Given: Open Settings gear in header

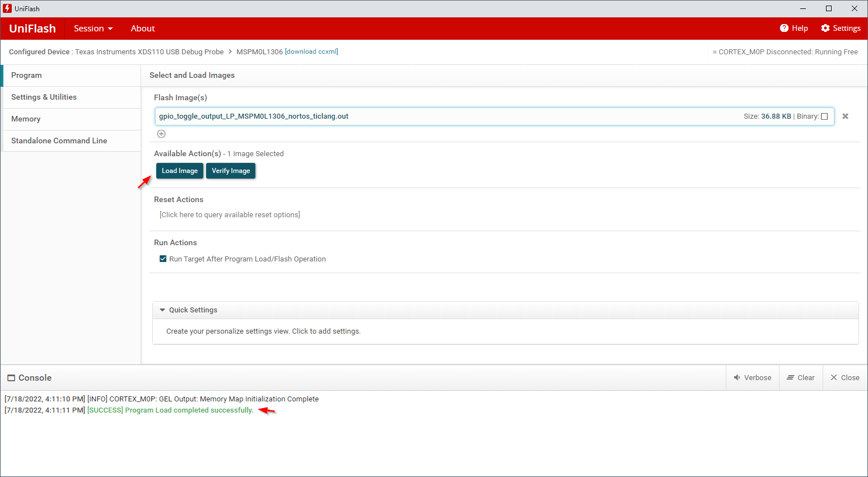Looking at the screenshot, I should click(x=841, y=28).
